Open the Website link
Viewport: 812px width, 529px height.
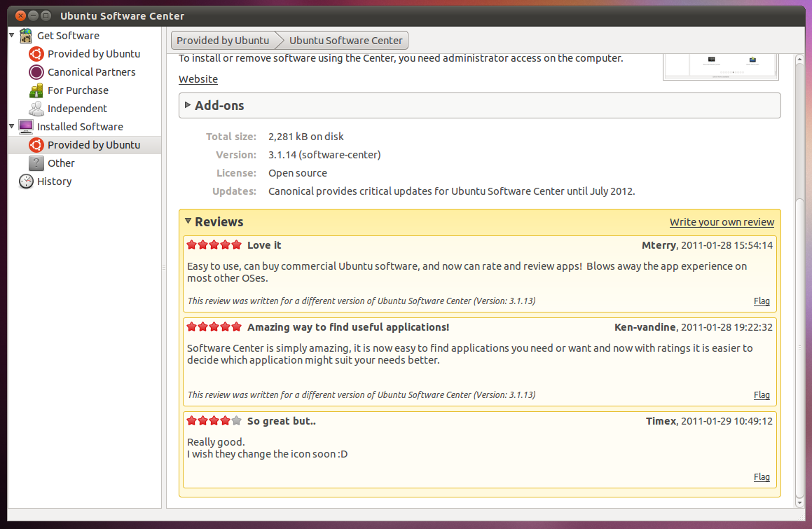coord(198,79)
